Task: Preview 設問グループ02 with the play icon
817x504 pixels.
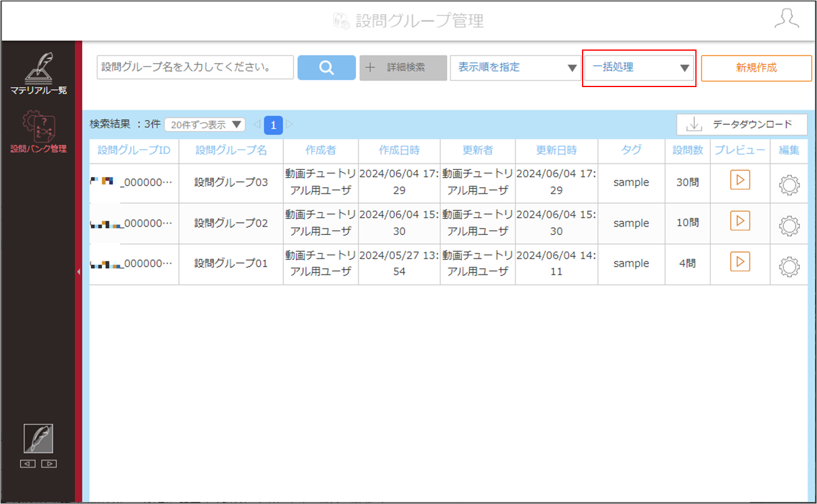Action: (740, 221)
